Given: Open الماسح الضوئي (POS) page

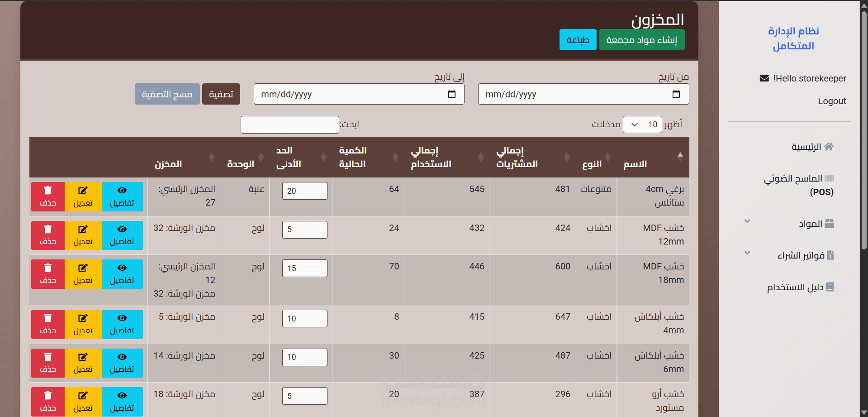Looking at the screenshot, I should point(799,185).
